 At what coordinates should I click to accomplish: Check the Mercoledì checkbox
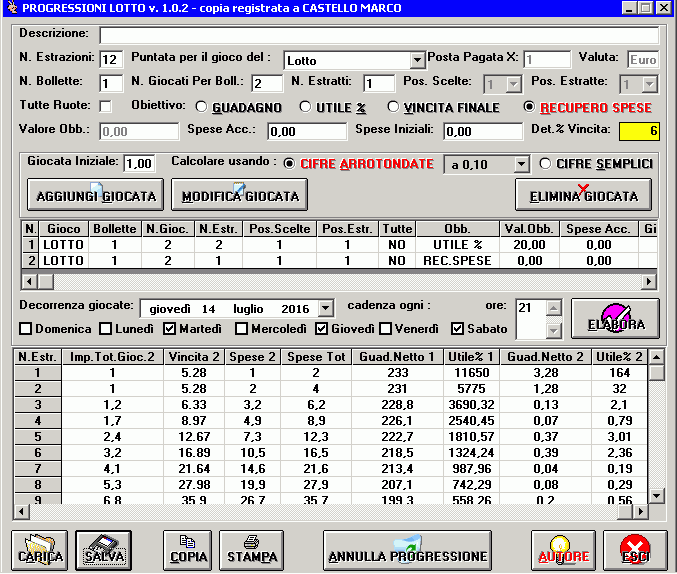point(241,329)
